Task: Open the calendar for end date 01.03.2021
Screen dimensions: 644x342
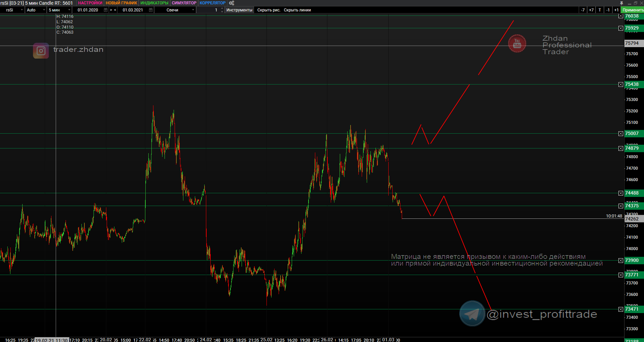Action: [x=151, y=10]
